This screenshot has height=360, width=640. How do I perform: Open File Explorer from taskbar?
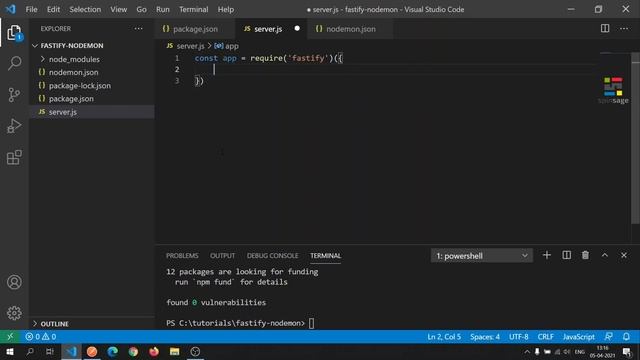(x=175, y=351)
